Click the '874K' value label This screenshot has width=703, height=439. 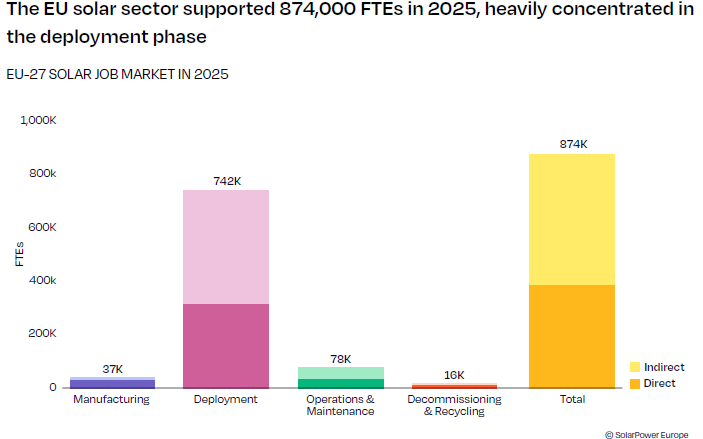[573, 144]
